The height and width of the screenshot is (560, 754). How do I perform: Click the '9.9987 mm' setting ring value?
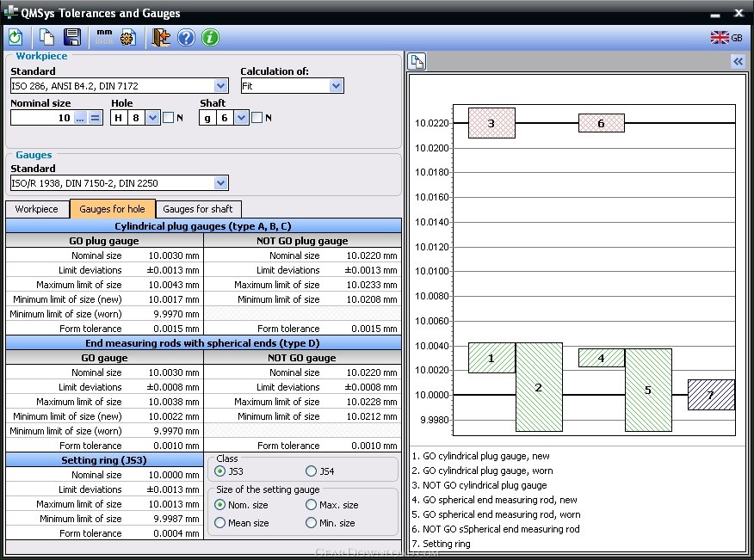176,519
